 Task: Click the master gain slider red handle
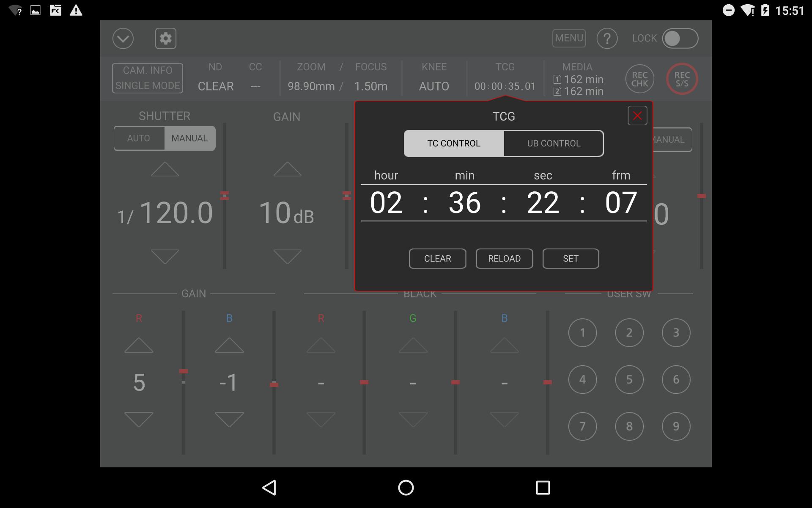pyautogui.click(x=347, y=196)
